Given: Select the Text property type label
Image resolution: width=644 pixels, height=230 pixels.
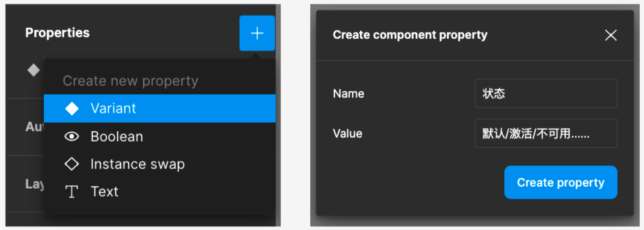Looking at the screenshot, I should click(x=104, y=192).
